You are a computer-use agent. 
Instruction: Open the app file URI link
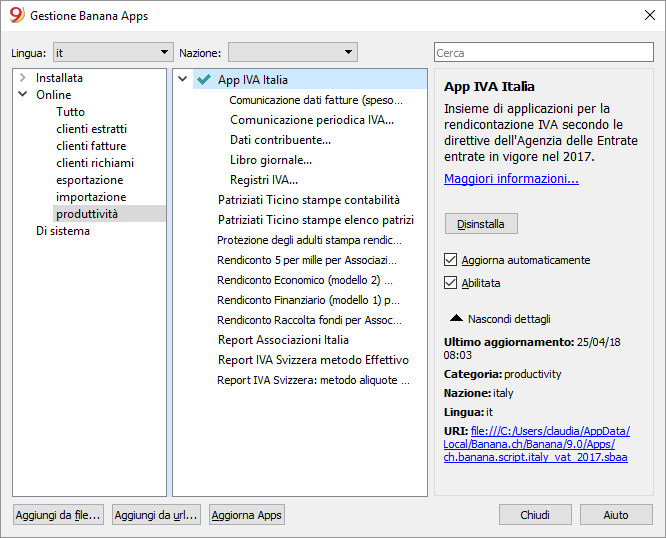click(x=536, y=444)
